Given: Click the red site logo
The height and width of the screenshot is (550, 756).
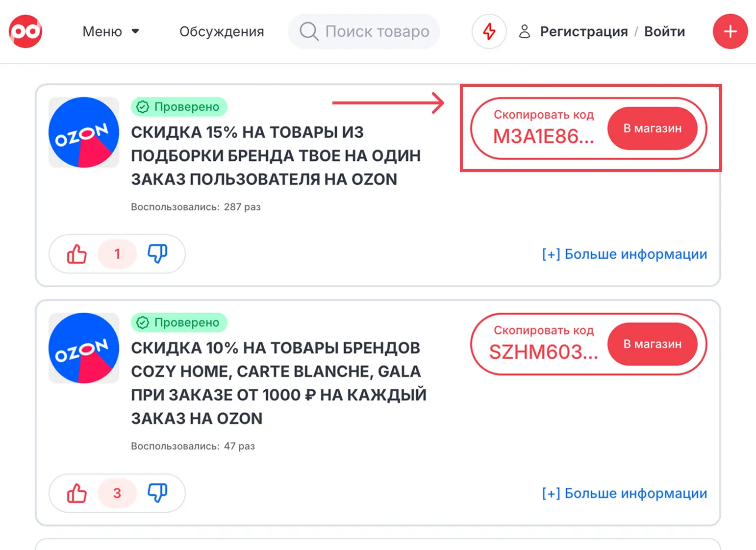Looking at the screenshot, I should click(25, 31).
